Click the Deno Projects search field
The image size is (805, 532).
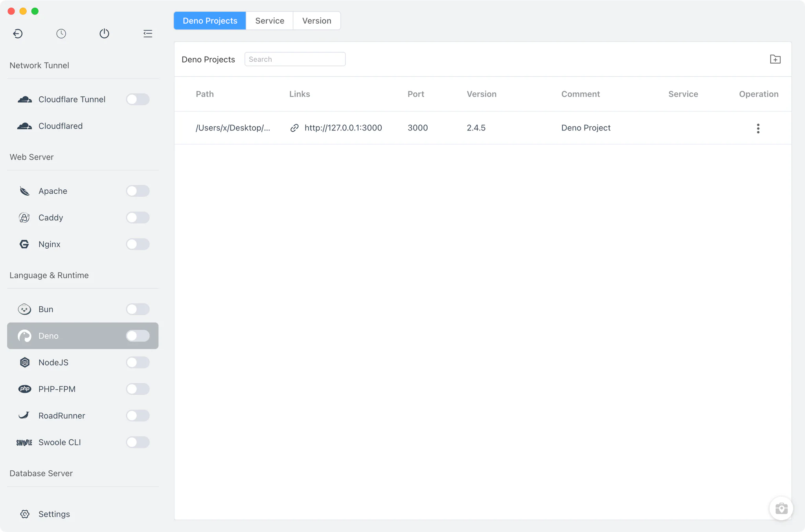tap(295, 59)
